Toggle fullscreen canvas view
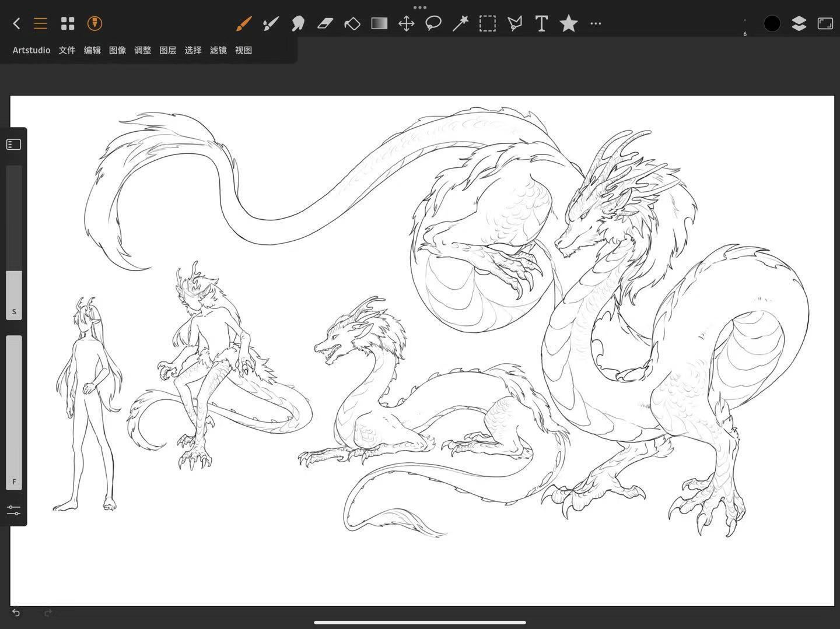 click(825, 23)
